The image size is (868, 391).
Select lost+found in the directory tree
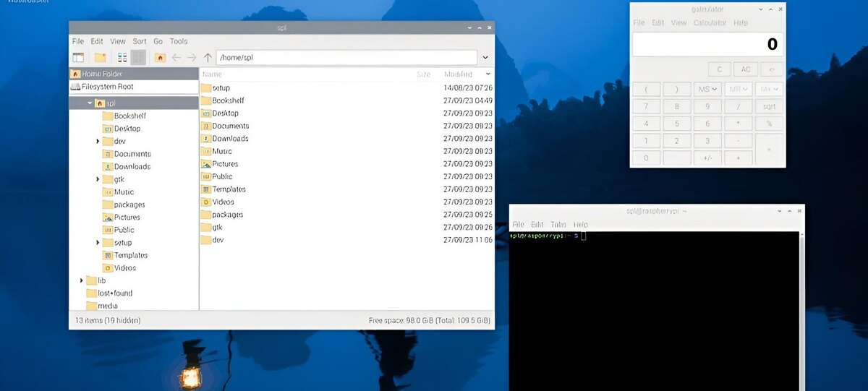114,293
